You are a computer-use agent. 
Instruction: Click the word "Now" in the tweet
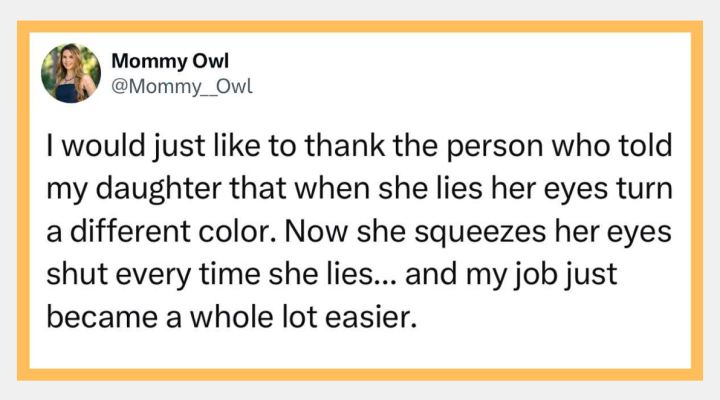tap(316, 231)
